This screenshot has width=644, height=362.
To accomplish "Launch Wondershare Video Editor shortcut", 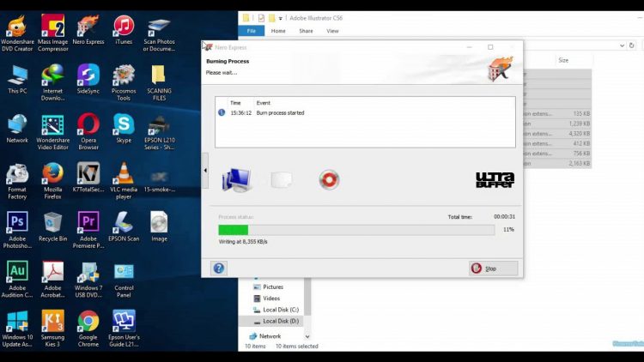I will (x=52, y=132).
